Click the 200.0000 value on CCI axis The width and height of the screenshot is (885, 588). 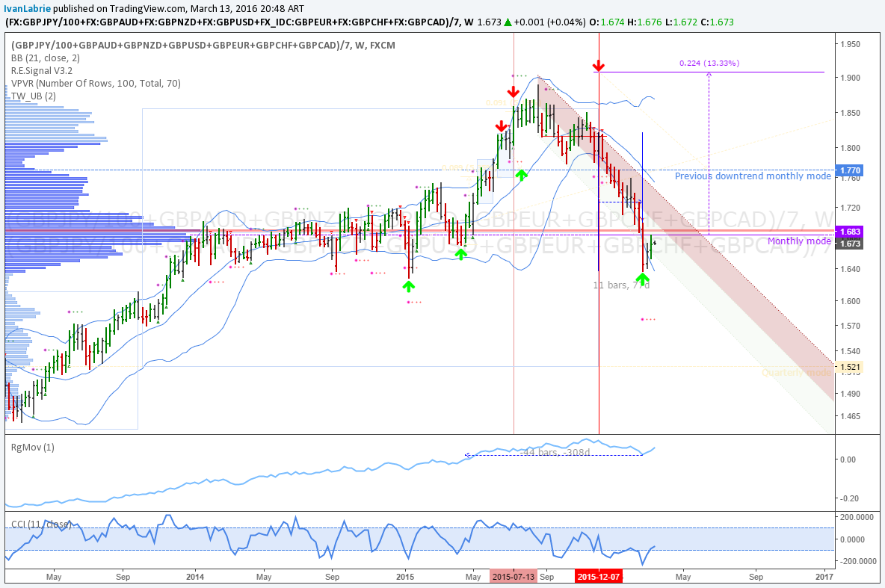pyautogui.click(x=857, y=517)
